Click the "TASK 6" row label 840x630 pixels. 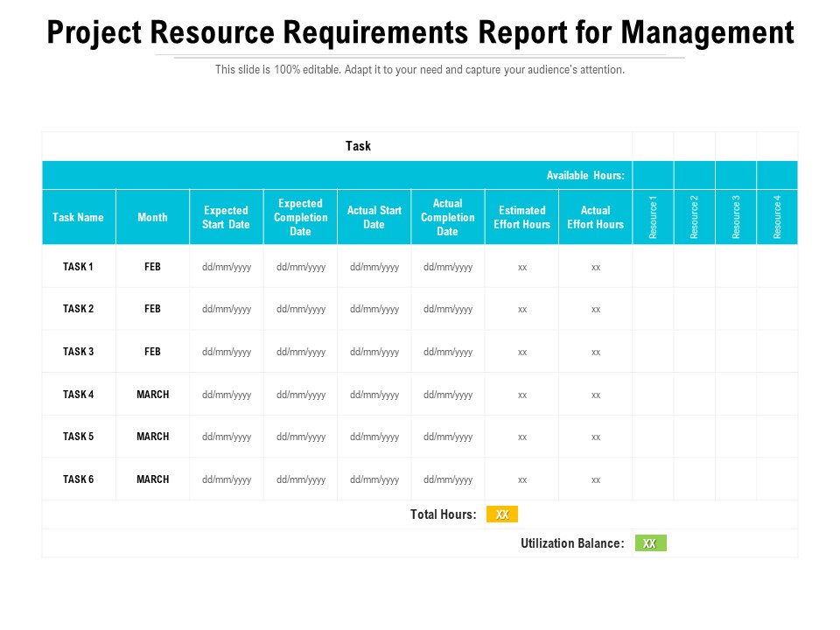(78, 479)
